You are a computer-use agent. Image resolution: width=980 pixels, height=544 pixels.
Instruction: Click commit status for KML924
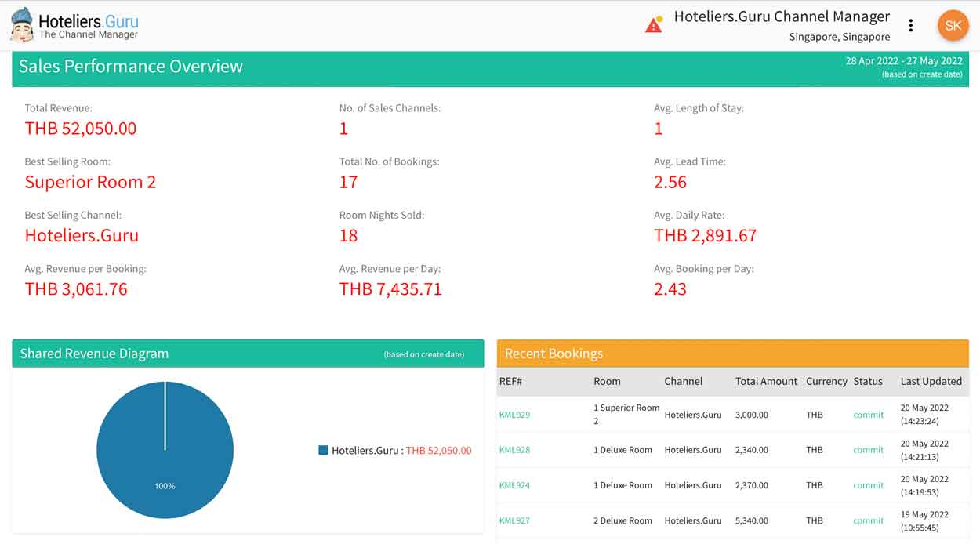point(868,485)
